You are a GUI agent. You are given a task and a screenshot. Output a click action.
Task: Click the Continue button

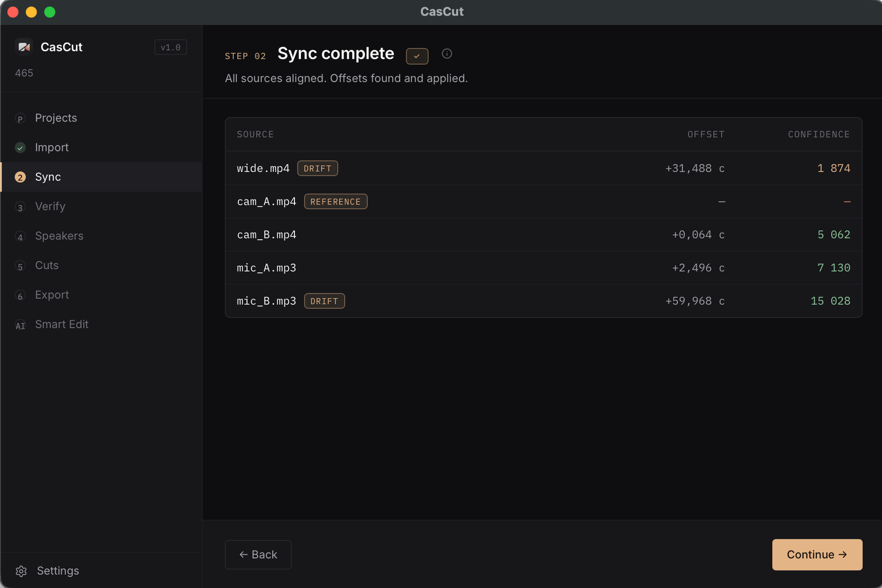tap(817, 554)
